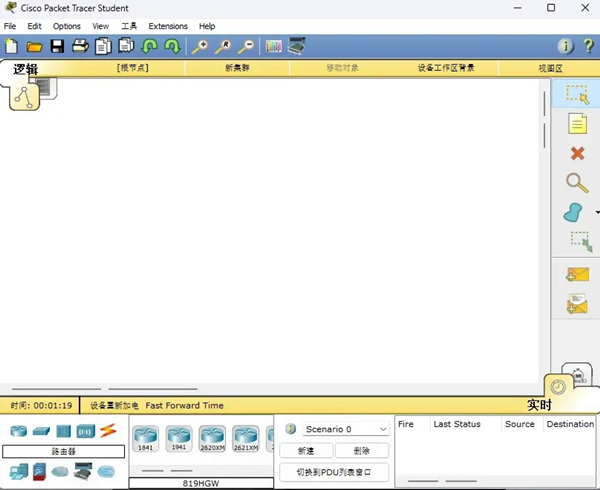The image size is (600, 490).
Task: Select the Delete tool red X
Action: [x=577, y=153]
